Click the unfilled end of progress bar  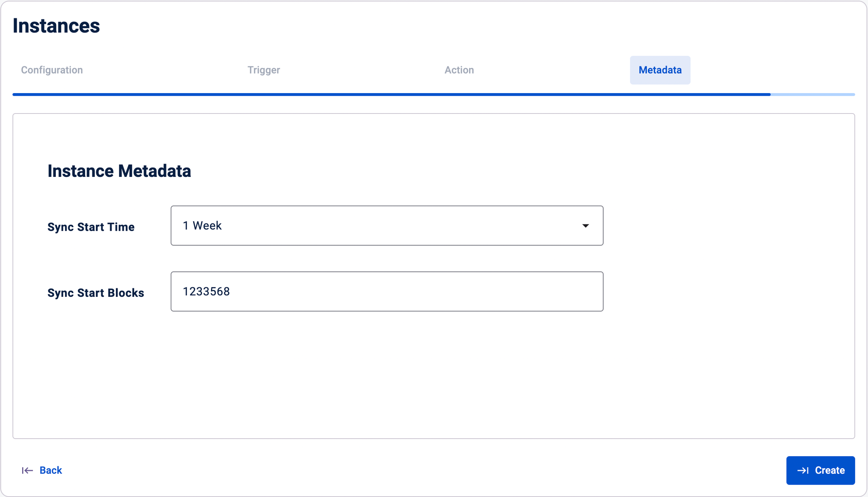(814, 94)
